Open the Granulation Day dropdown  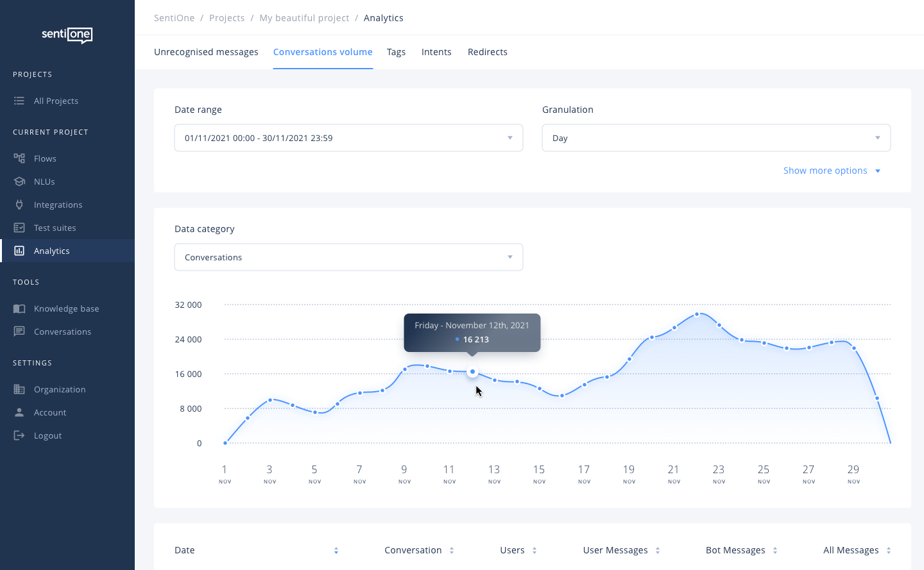(716, 138)
